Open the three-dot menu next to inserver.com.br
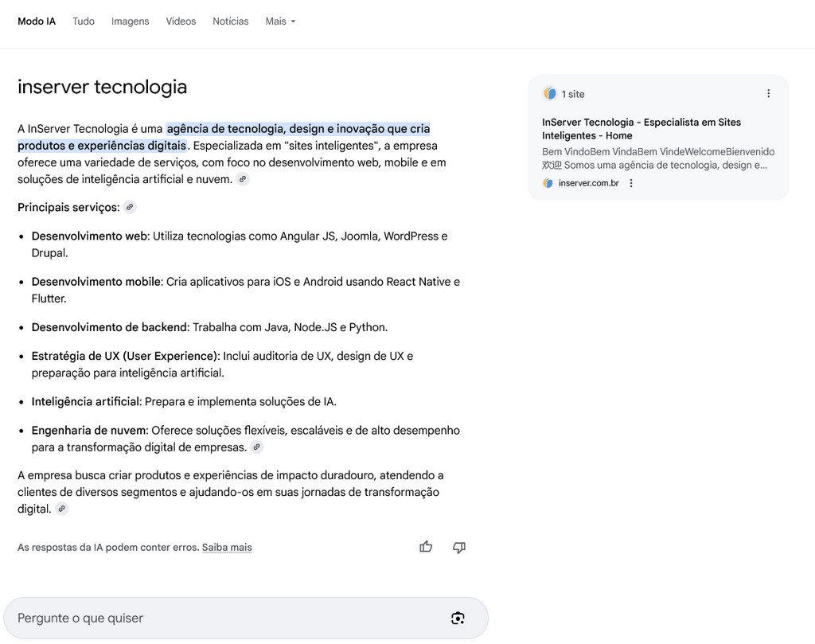 (631, 182)
